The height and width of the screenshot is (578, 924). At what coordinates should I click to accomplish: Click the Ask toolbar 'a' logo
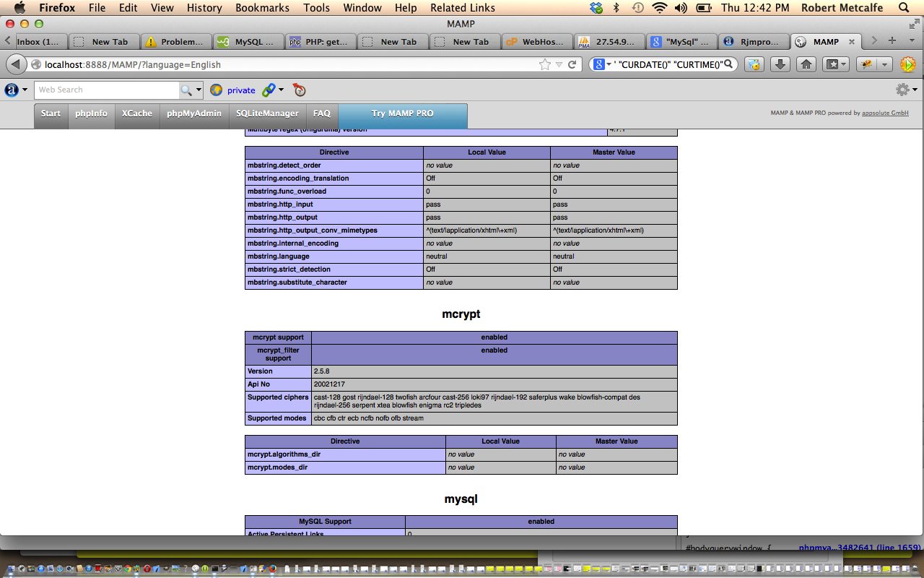12,90
